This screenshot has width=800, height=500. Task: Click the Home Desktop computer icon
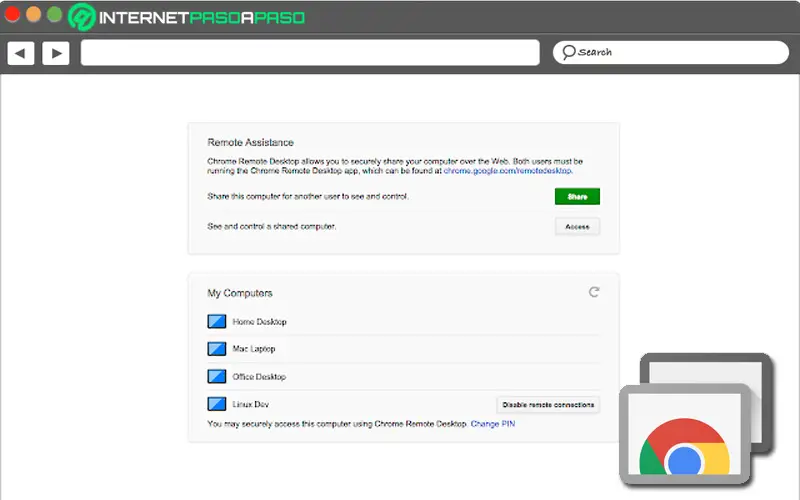click(x=217, y=322)
